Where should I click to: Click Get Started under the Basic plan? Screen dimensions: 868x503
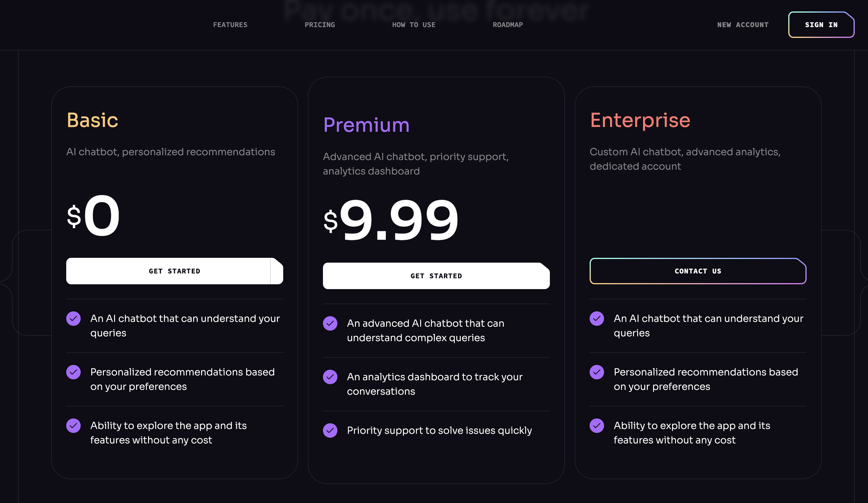pos(175,271)
